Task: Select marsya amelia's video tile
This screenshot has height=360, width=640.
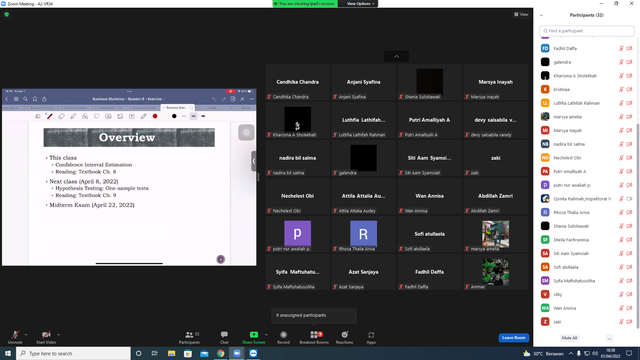Action: tap(496, 234)
